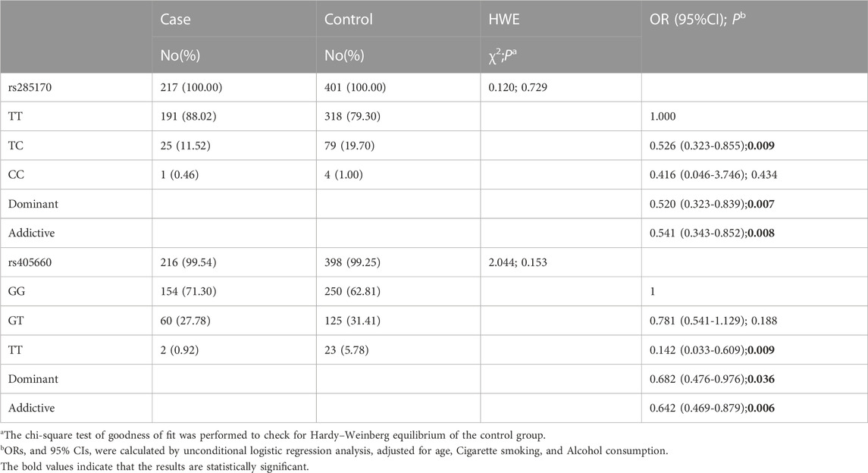Click the Control column header

[x=348, y=20]
